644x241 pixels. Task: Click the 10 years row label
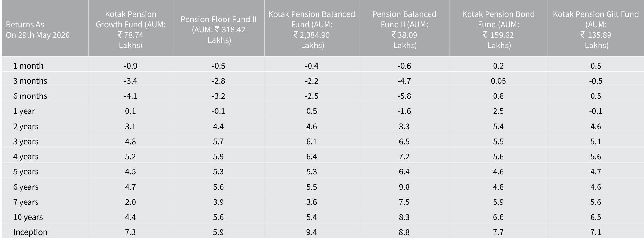(x=28, y=217)
